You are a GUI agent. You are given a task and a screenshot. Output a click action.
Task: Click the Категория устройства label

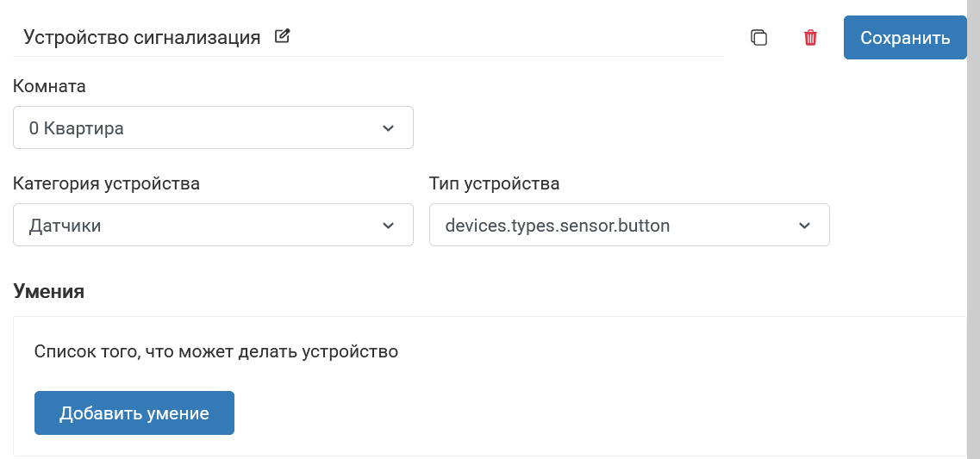106,183
